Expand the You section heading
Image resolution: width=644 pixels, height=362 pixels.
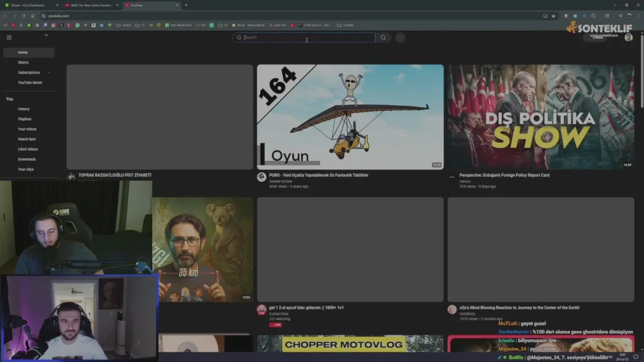tap(10, 99)
